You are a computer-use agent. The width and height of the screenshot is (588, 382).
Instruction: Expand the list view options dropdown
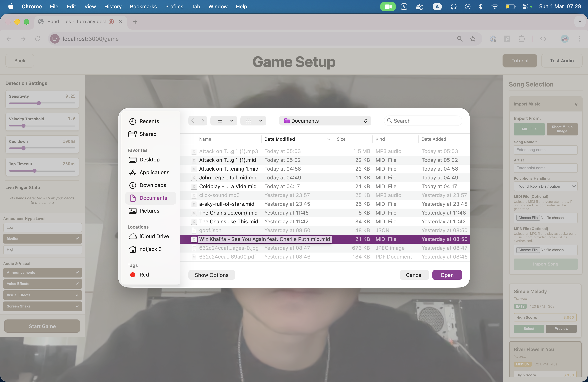pos(231,121)
